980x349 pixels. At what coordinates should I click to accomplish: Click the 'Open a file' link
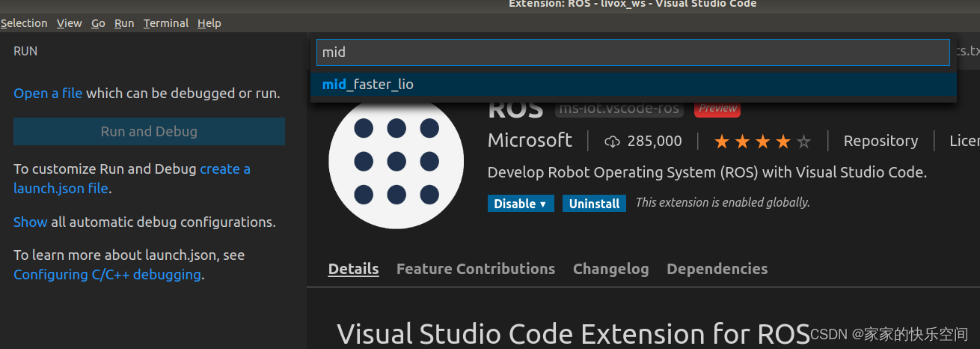48,94
